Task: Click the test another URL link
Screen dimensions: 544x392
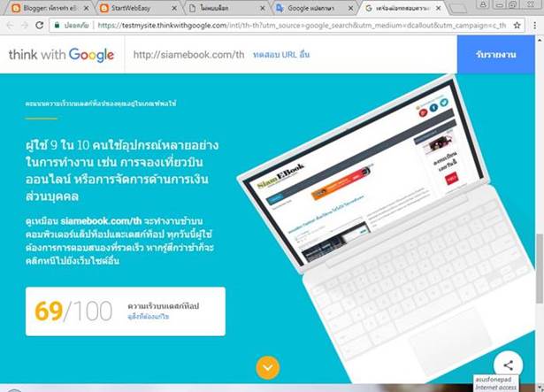Action: click(x=281, y=55)
